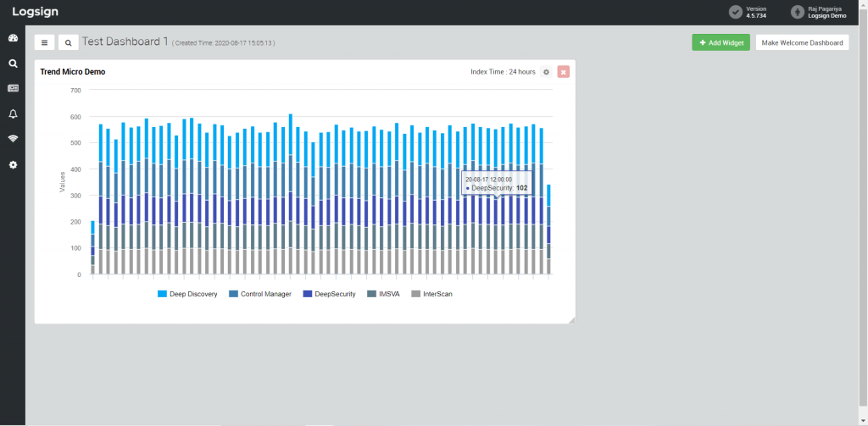Screen dimensions: 868x426
Task: Click Make Welcome Dashboard button
Action: (x=802, y=42)
